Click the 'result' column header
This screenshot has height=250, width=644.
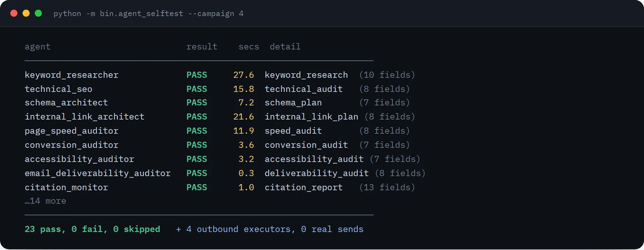click(x=202, y=47)
